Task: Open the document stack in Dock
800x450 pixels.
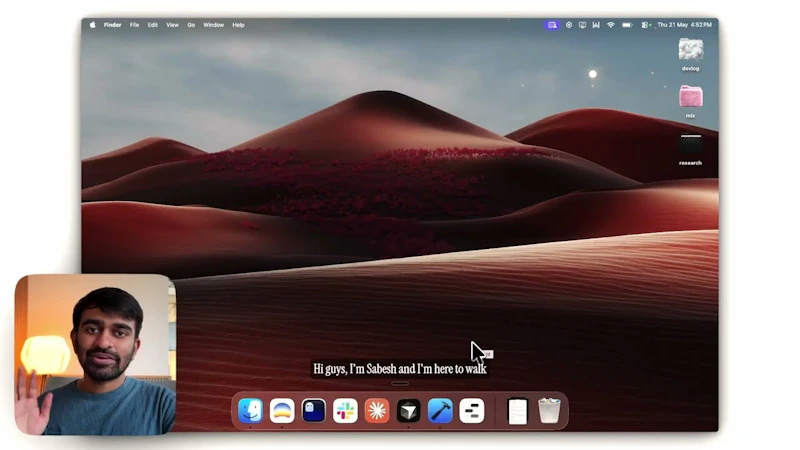Action: pos(517,411)
